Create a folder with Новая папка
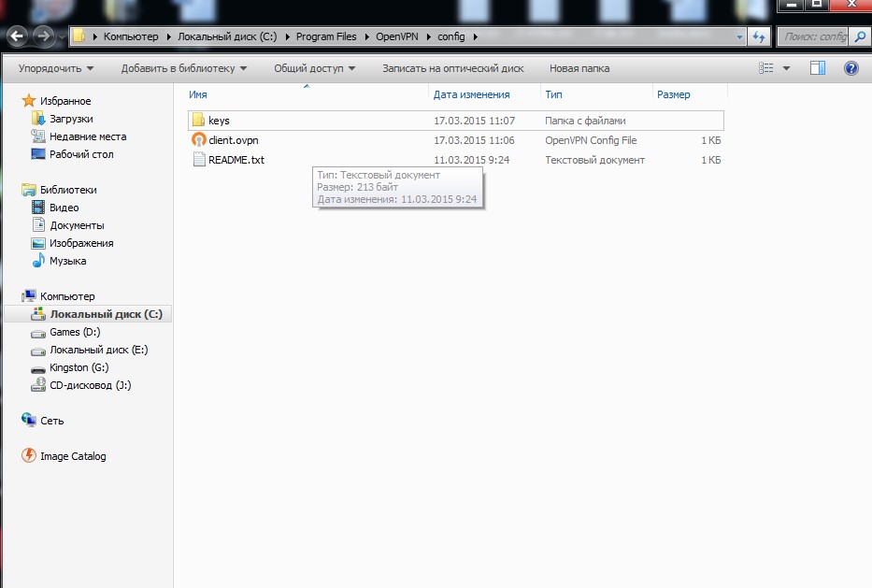Viewport: 872px width, 588px height. point(579,68)
